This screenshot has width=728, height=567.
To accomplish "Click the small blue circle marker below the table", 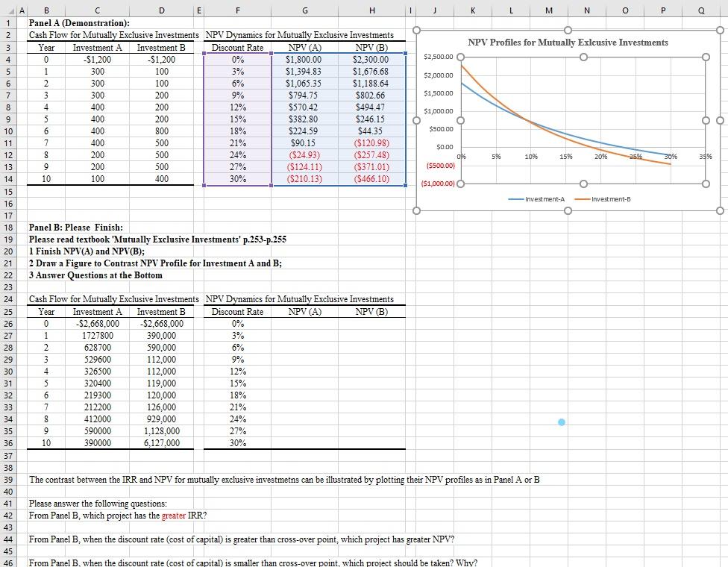I will (561, 422).
